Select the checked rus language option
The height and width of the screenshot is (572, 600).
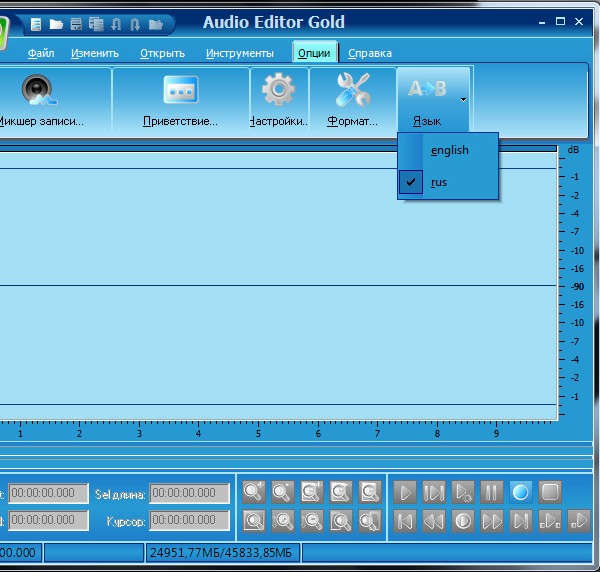[x=439, y=183]
